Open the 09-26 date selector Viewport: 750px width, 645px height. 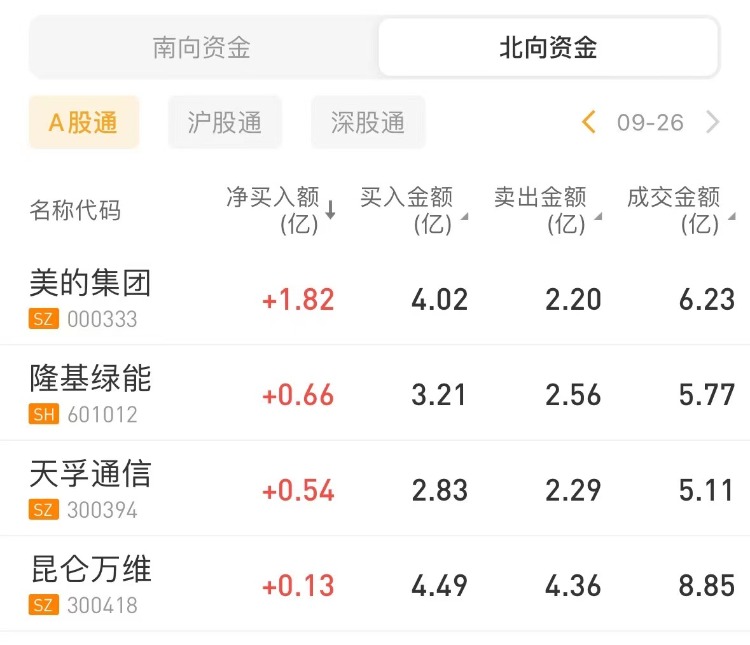650,123
